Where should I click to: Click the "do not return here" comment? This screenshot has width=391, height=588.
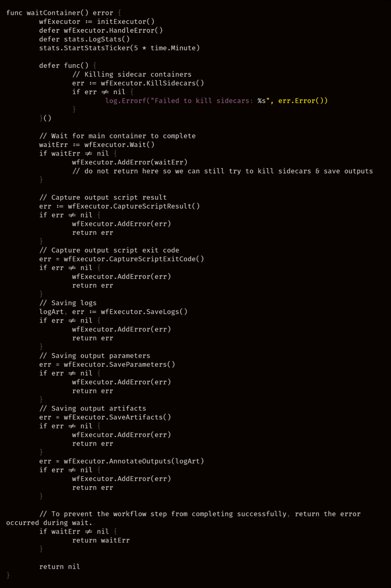coord(222,171)
